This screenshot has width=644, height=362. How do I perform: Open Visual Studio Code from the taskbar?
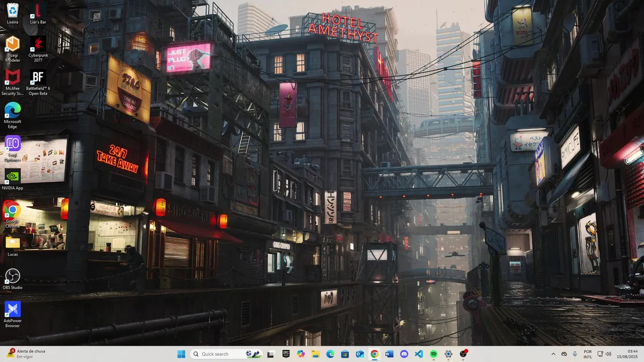419,354
